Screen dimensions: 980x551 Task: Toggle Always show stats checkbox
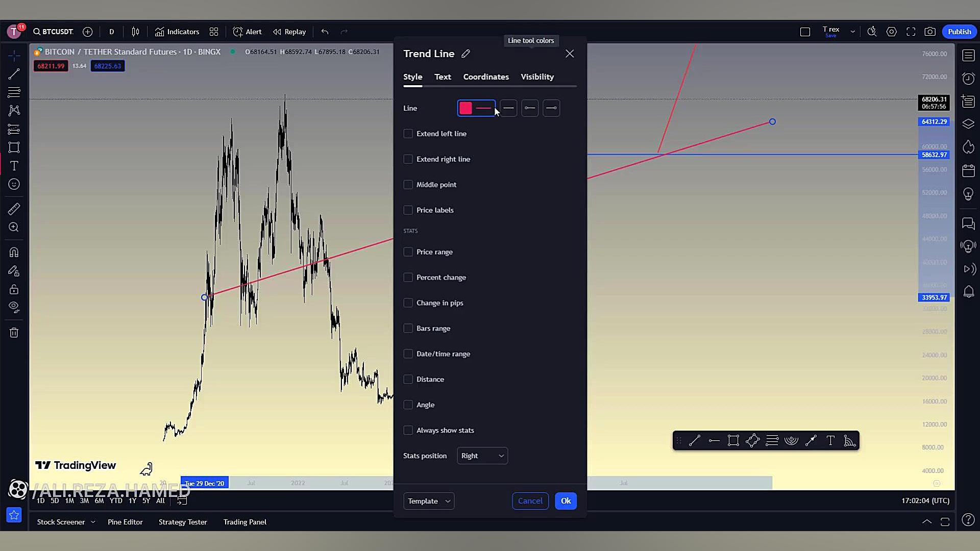click(x=408, y=431)
